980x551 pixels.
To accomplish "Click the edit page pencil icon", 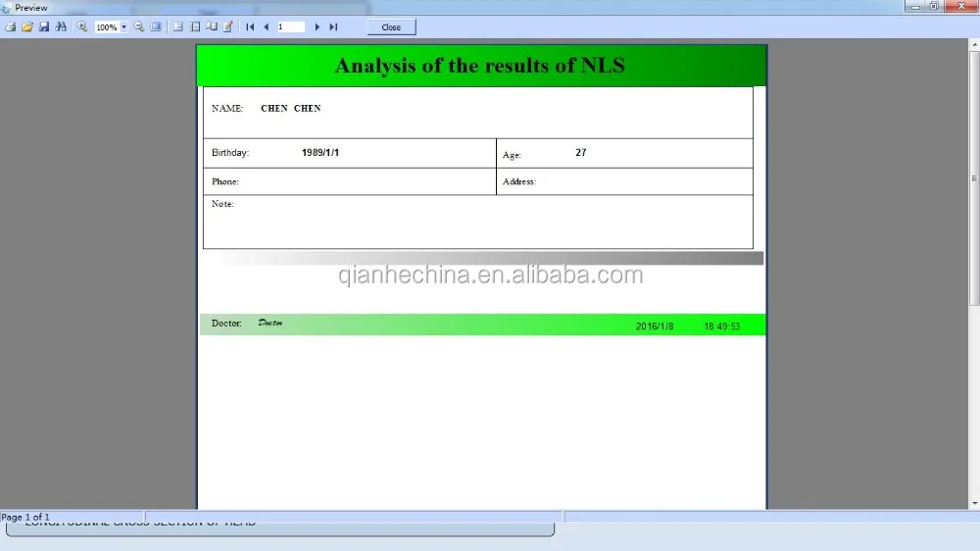I will 228,26.
